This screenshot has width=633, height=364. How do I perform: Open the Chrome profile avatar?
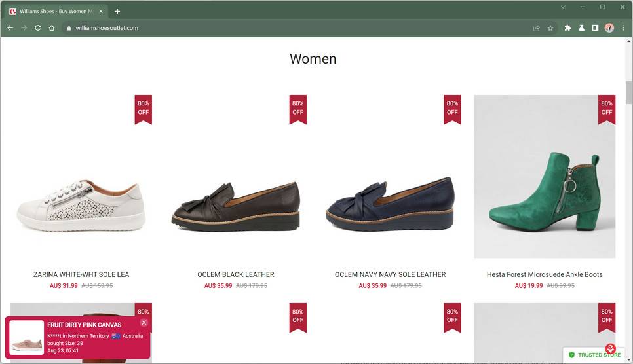pyautogui.click(x=609, y=28)
